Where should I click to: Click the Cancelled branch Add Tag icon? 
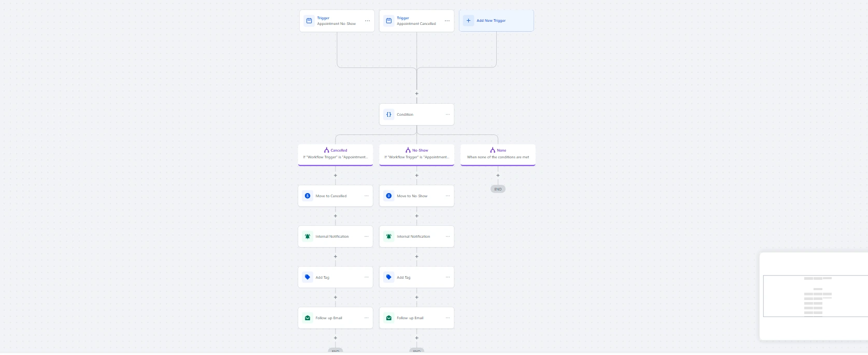pos(307,277)
